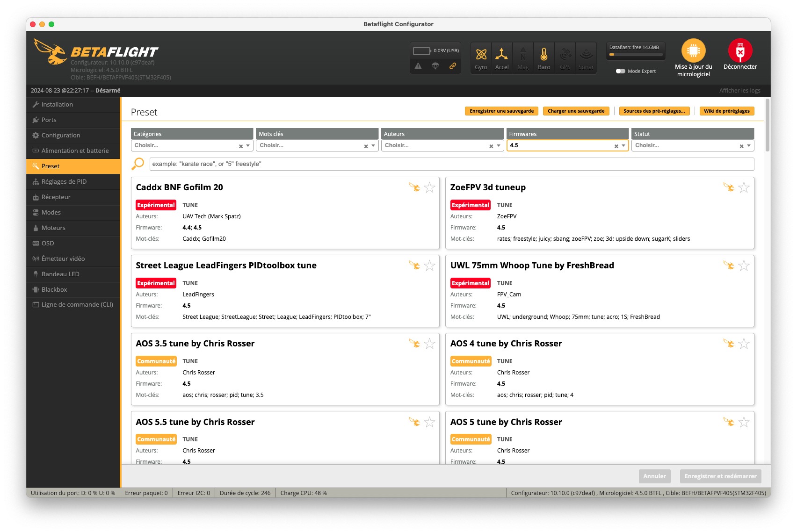This screenshot has width=797, height=532.
Task: Open the Émetteur vidéo tab
Action: pos(73,259)
